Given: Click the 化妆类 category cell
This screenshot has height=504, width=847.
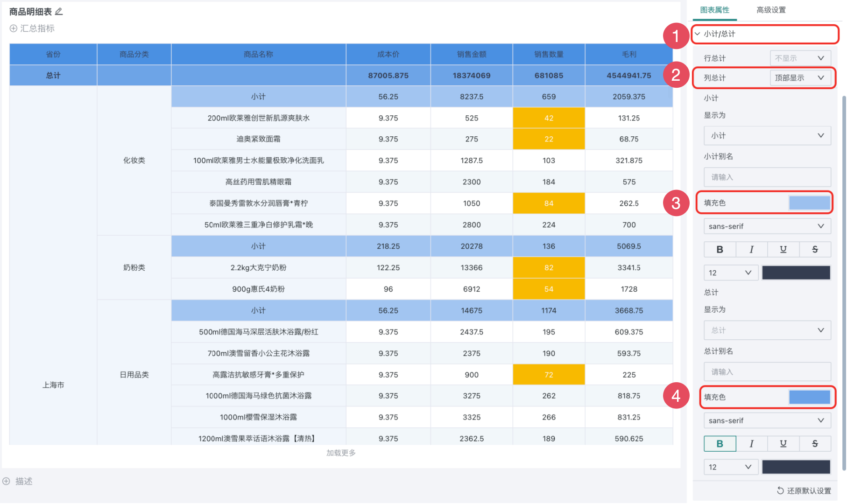Looking at the screenshot, I should coord(134,160).
